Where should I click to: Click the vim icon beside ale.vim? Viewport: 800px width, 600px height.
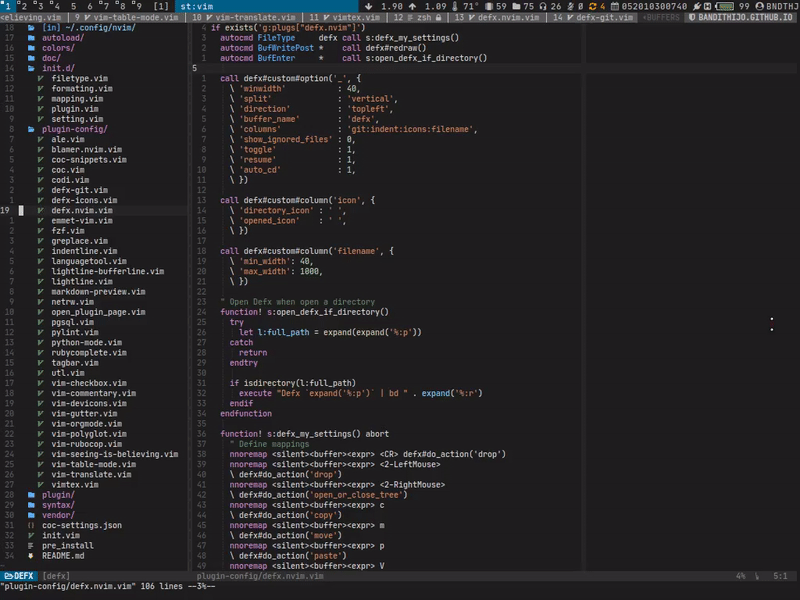pos(41,139)
